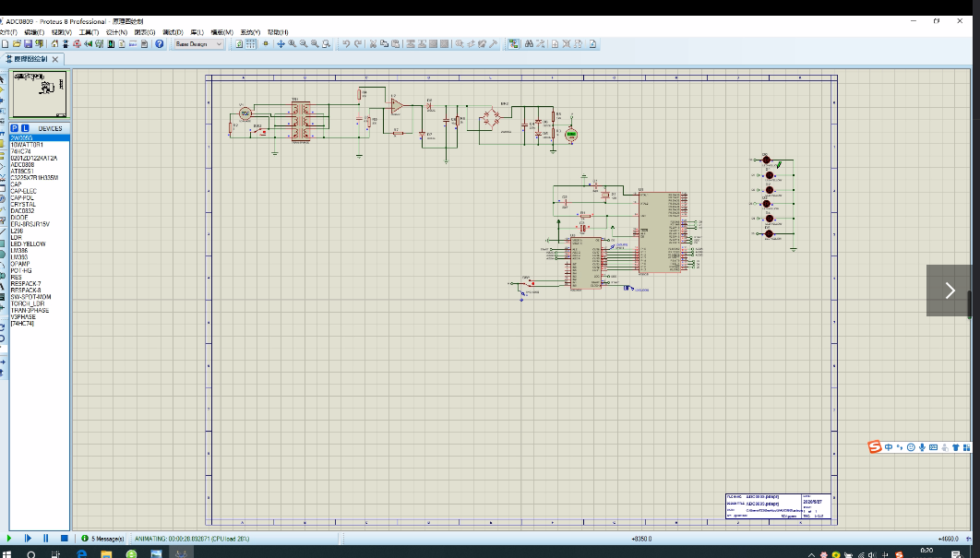Open the 视图(V) menu
The image size is (980, 558).
(x=61, y=32)
